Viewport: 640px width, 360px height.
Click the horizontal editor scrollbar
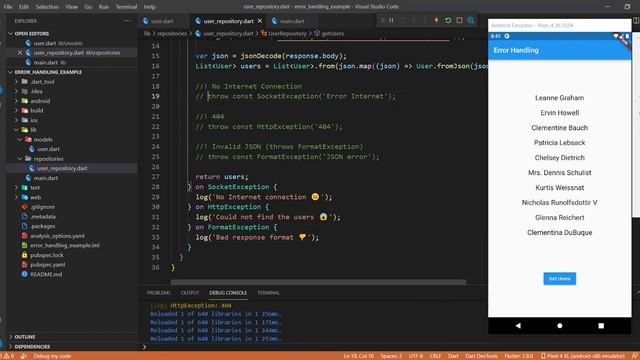[x=318, y=282]
